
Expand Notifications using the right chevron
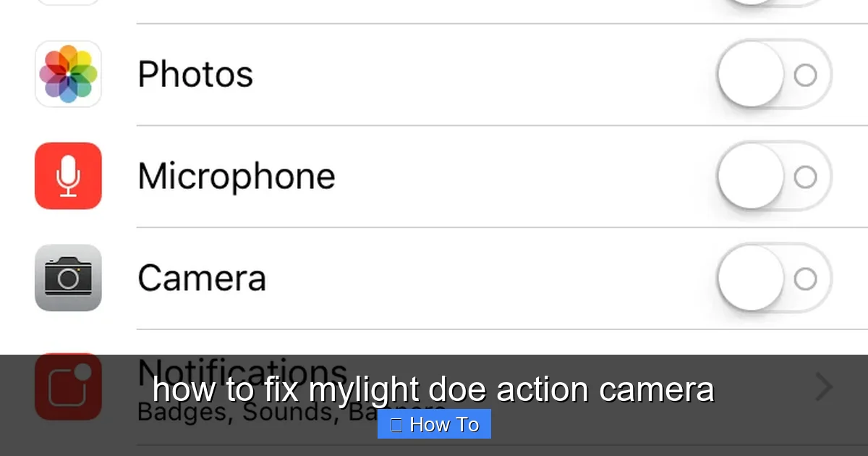[824, 387]
